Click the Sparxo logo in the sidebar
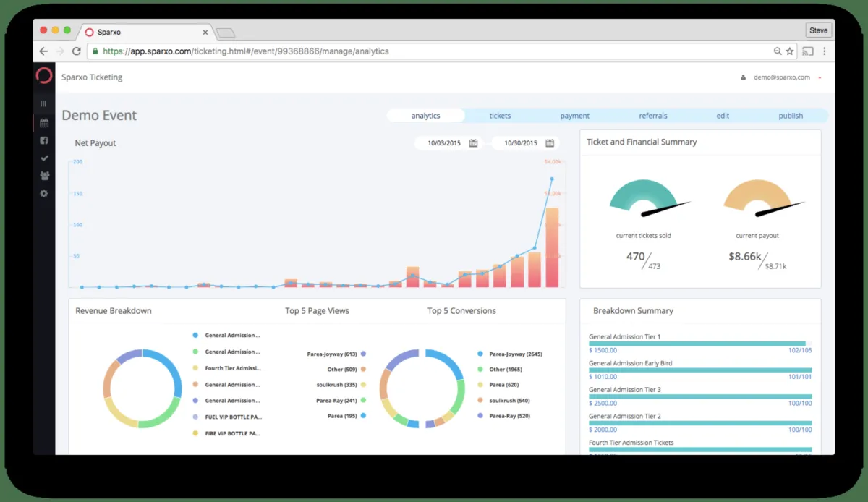868x502 pixels. coord(44,76)
